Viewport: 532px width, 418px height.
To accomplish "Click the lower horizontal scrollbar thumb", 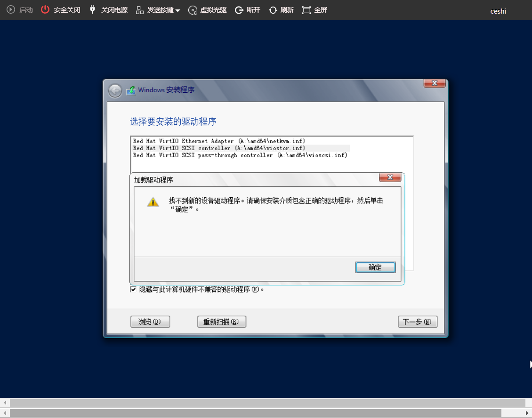I will pos(256,413).
